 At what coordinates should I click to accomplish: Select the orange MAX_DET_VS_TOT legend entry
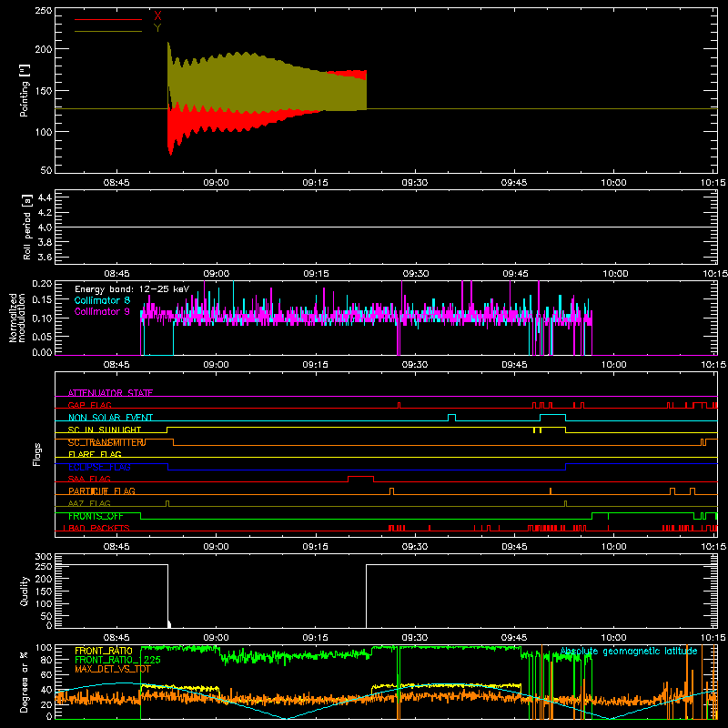[113, 669]
